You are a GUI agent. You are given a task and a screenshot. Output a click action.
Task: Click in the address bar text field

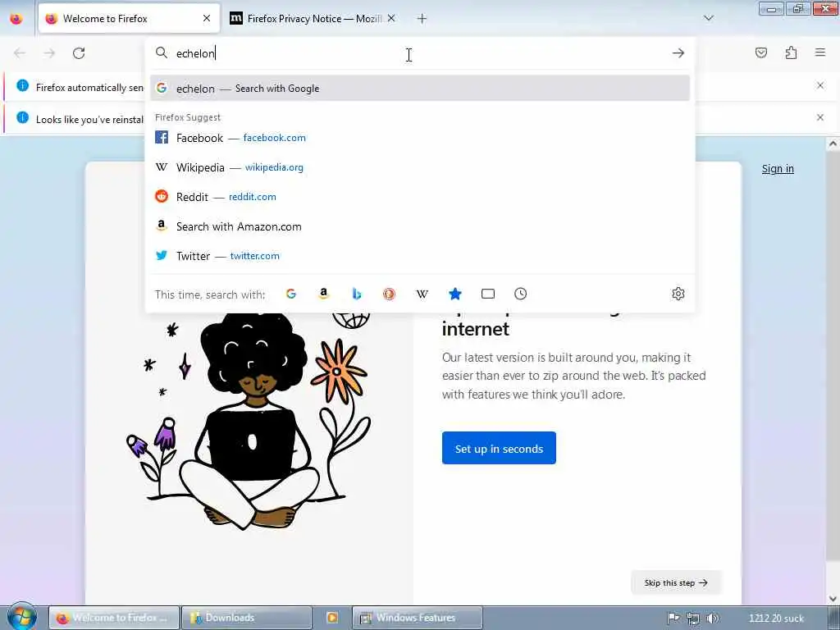[x=420, y=53]
